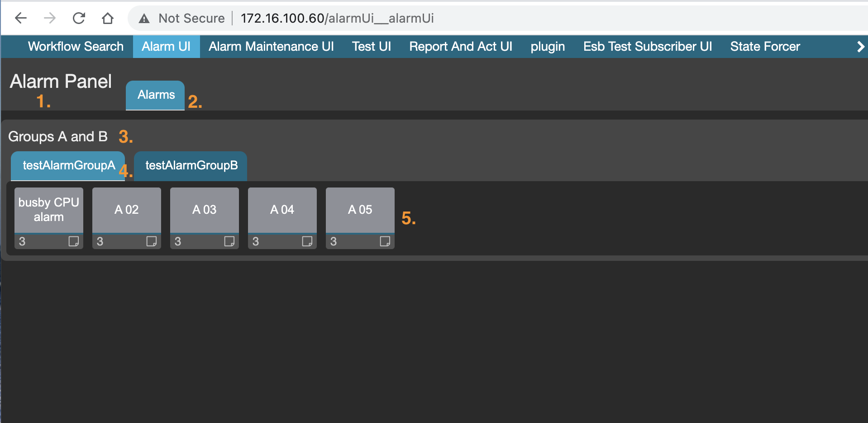Reload the page with refresh icon
868x423 pixels.
79,18
